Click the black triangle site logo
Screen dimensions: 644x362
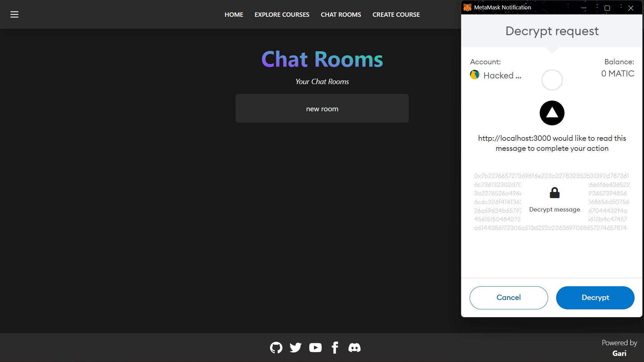tap(552, 113)
